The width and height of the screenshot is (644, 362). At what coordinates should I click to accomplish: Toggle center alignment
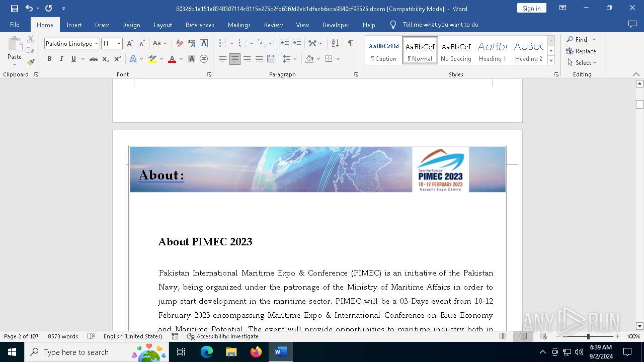(235, 59)
